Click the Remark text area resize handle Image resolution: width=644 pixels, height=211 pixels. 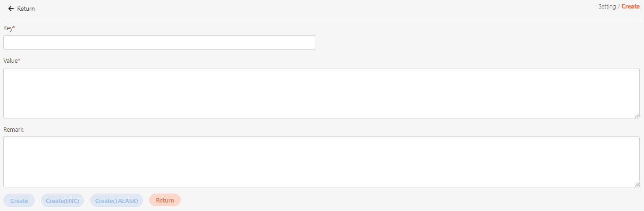pyautogui.click(x=637, y=184)
